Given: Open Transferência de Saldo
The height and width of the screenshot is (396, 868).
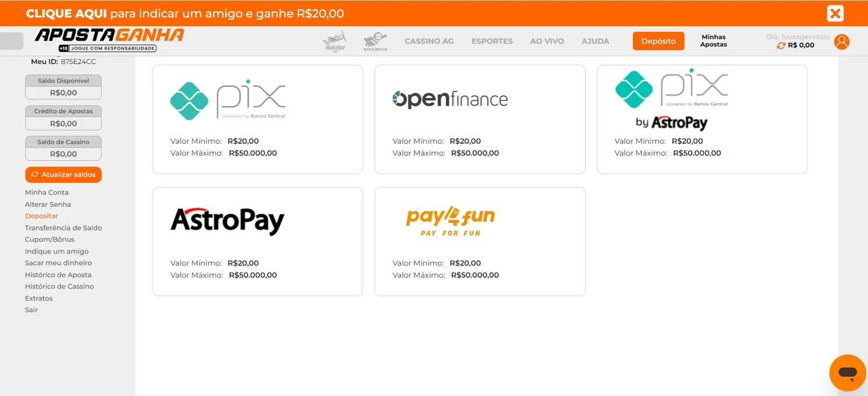Looking at the screenshot, I should [x=63, y=228].
